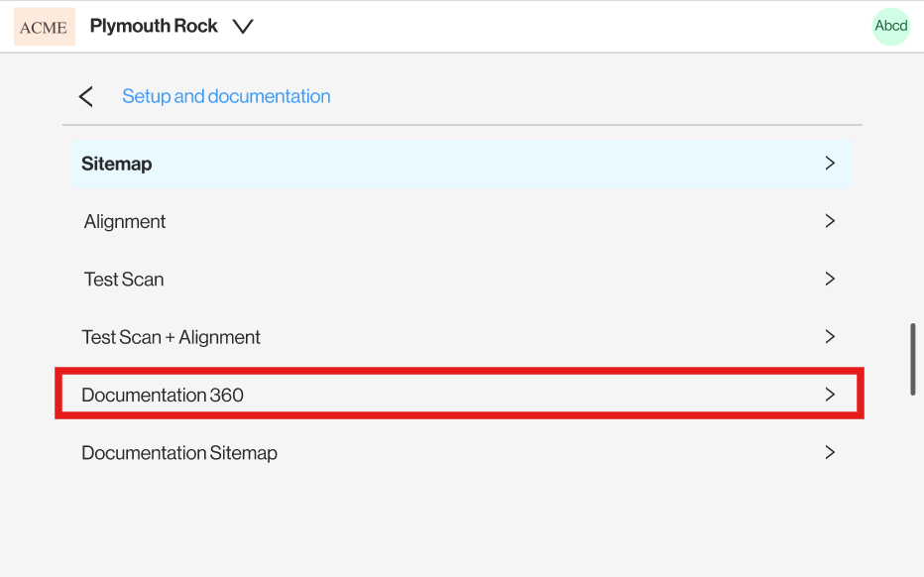Click the vertical scrollbar thumb
Image resolution: width=924 pixels, height=577 pixels.
click(x=913, y=359)
